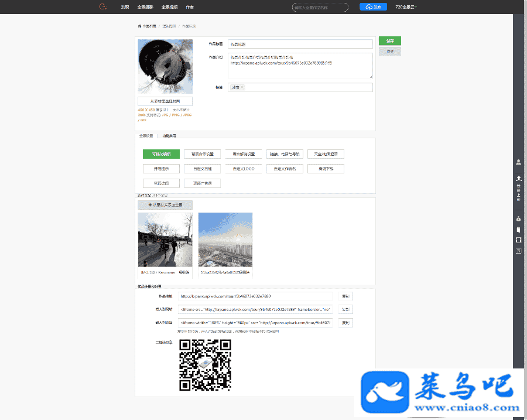Click the green 保存 save button
This screenshot has width=527, height=420.
390,41
